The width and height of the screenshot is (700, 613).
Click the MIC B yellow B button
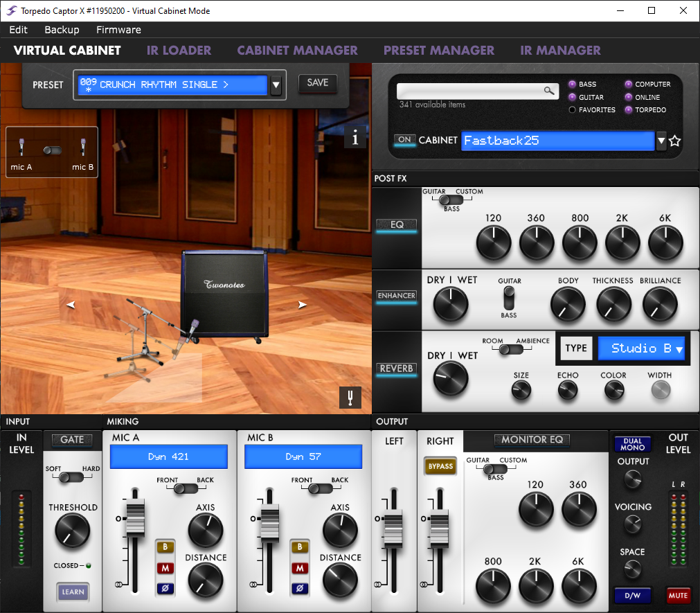coord(300,547)
